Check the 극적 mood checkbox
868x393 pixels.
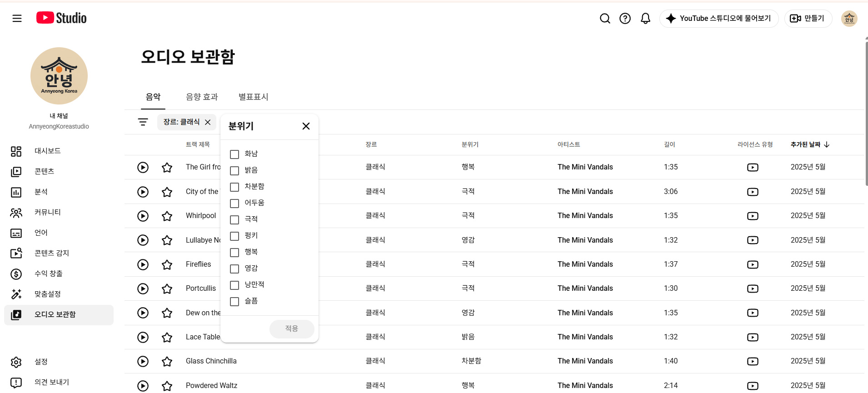tap(234, 220)
